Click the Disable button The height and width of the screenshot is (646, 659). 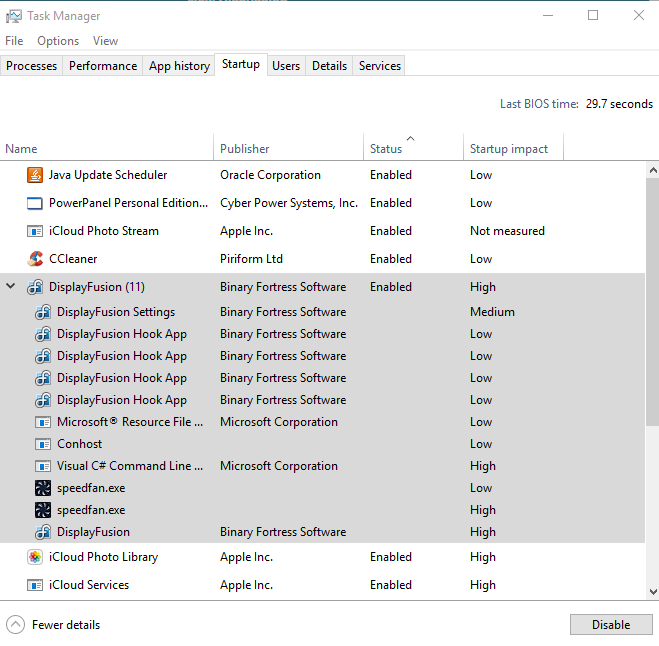pyautogui.click(x=611, y=625)
